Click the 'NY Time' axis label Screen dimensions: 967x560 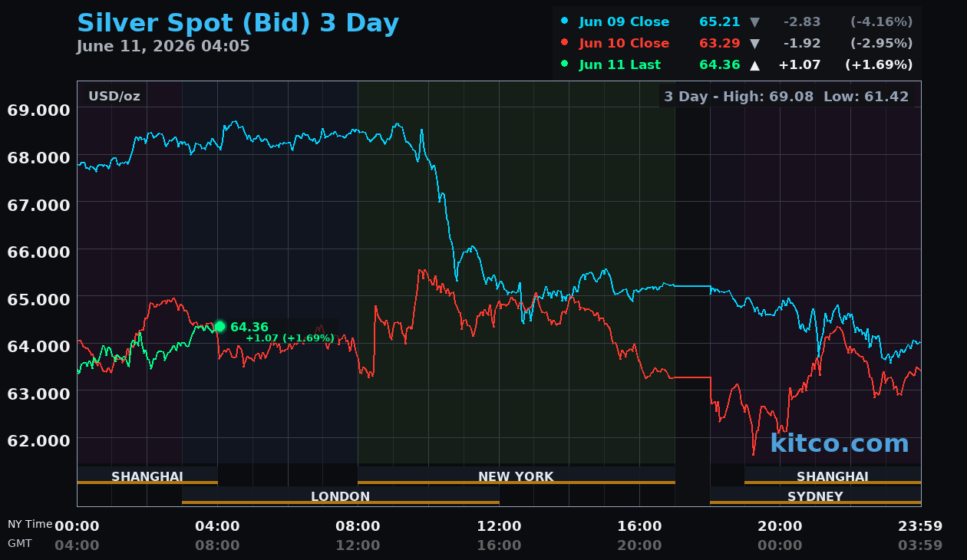click(x=30, y=524)
